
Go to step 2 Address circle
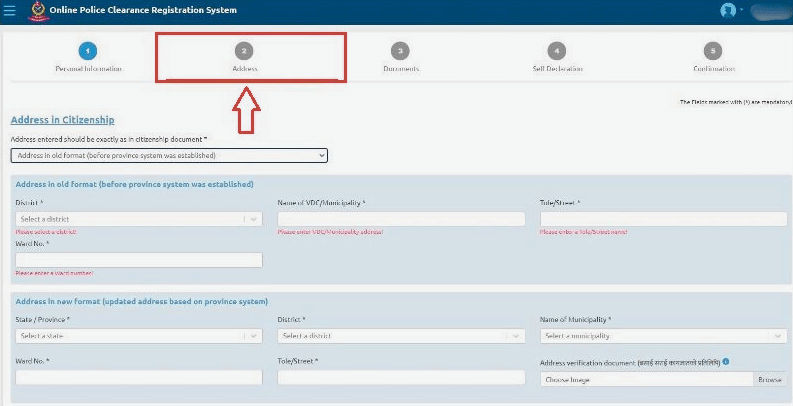(x=244, y=51)
